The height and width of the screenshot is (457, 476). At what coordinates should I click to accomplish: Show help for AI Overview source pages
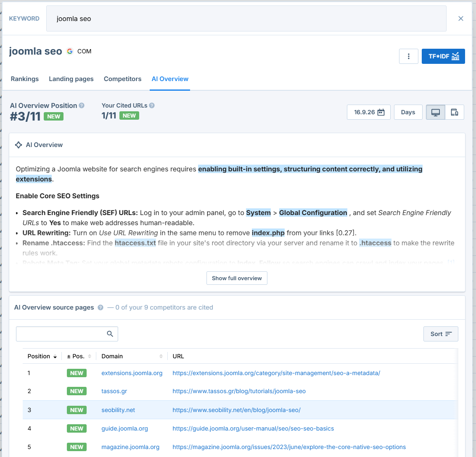(100, 307)
